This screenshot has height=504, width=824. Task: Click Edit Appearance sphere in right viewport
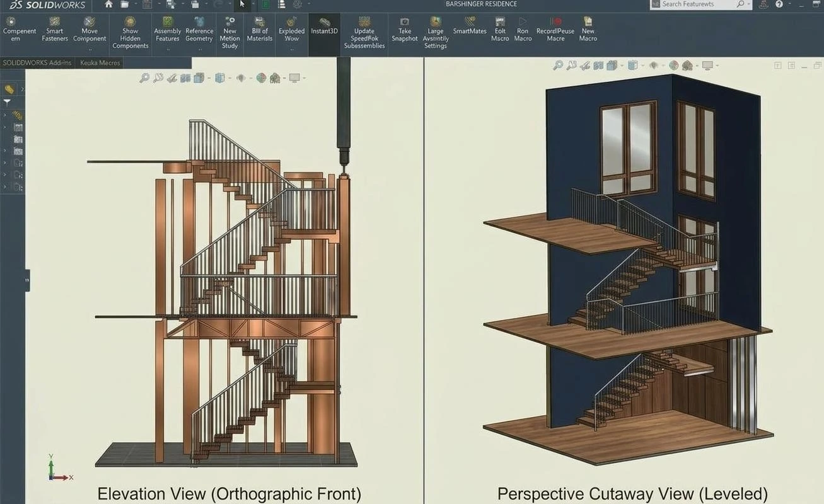click(674, 66)
